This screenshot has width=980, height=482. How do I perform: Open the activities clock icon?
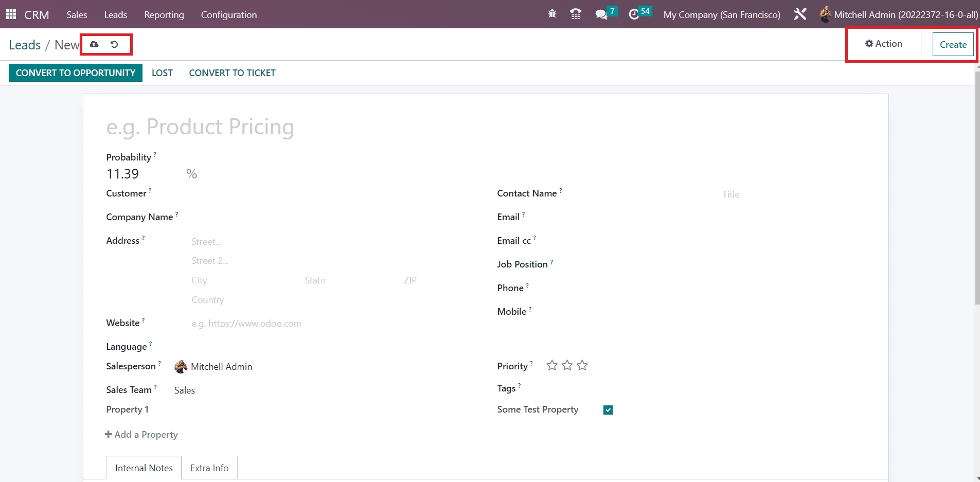634,14
